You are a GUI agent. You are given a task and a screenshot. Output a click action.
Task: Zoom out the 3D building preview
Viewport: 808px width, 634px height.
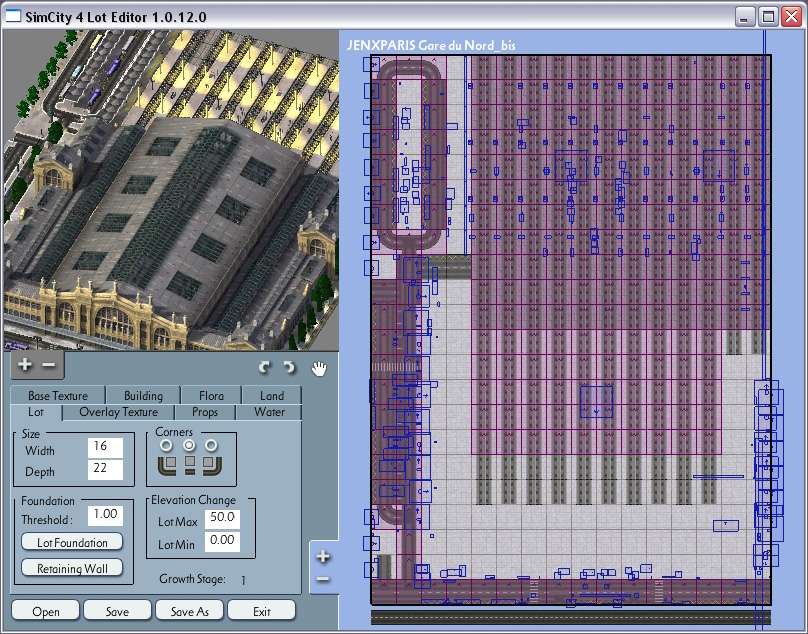48,365
